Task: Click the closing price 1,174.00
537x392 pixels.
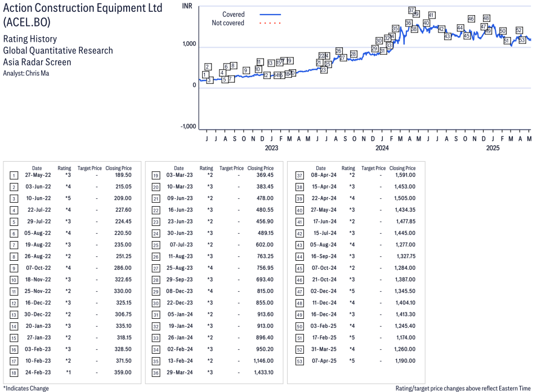Action: click(406, 337)
